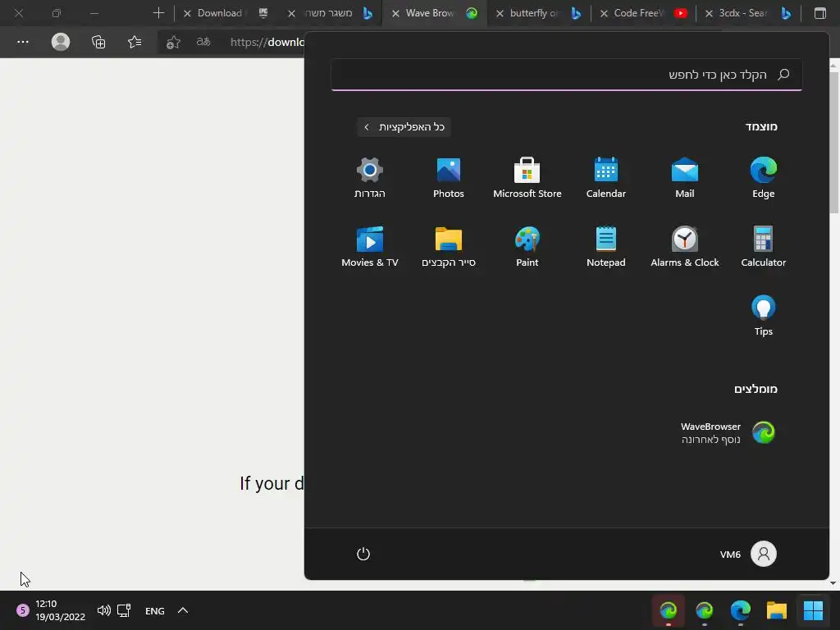Show all apps (כל האפליקציות)
The image size is (840, 630).
click(404, 127)
